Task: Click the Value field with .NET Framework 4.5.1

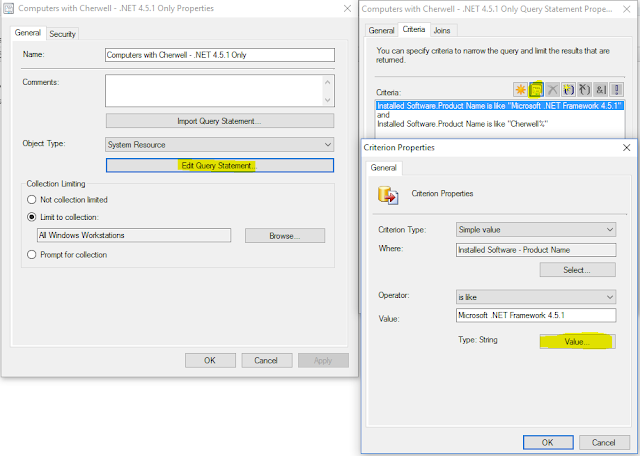Action: (536, 315)
